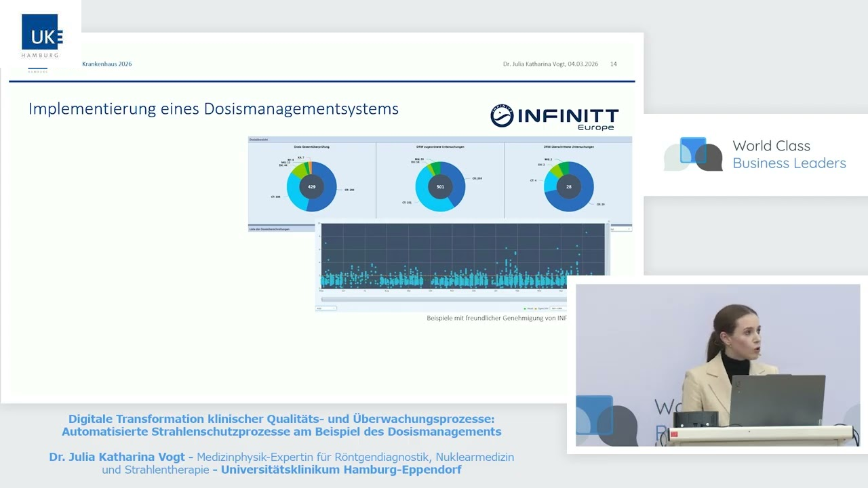Click the orange legend marker below the scatter plot
The height and width of the screenshot is (488, 868).
pos(536,308)
